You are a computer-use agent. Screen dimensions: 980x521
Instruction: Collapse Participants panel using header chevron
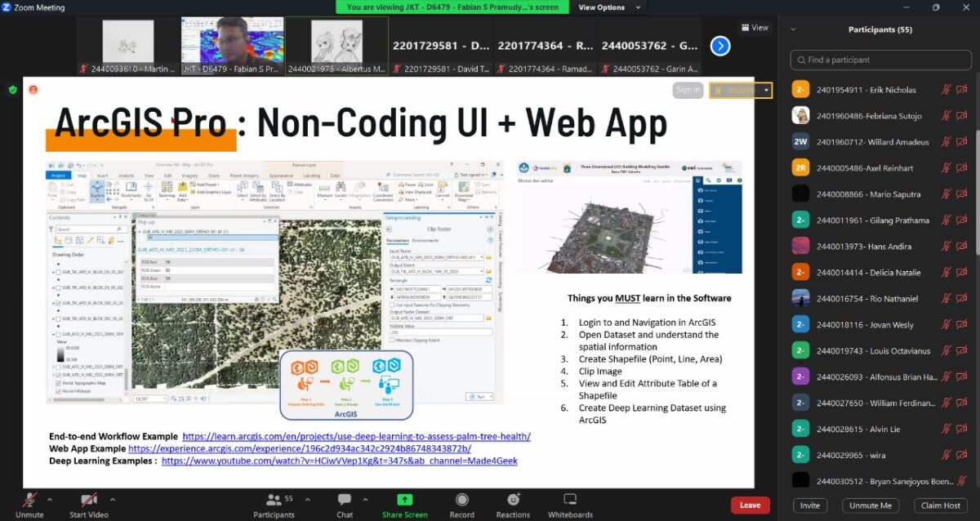[x=791, y=29]
